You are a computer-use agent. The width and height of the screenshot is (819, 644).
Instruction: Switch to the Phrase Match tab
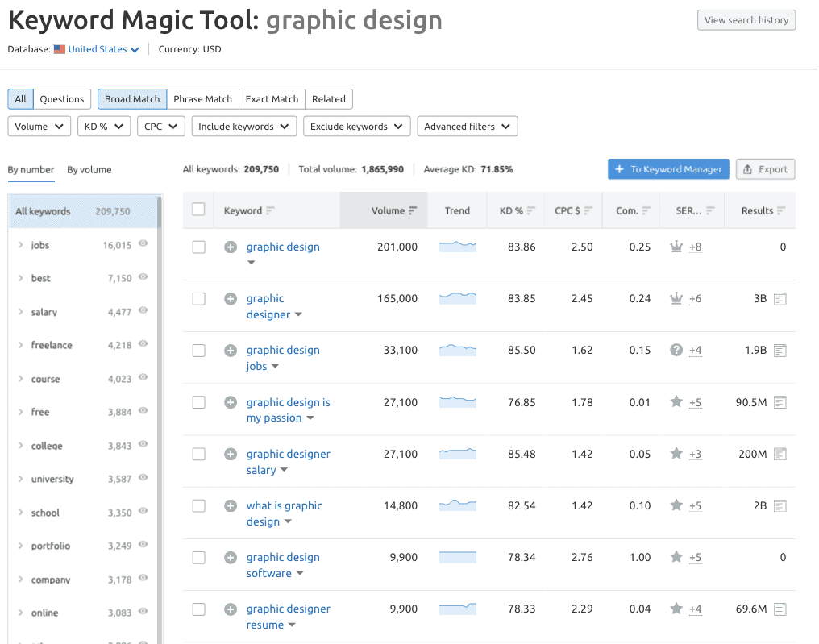point(202,98)
